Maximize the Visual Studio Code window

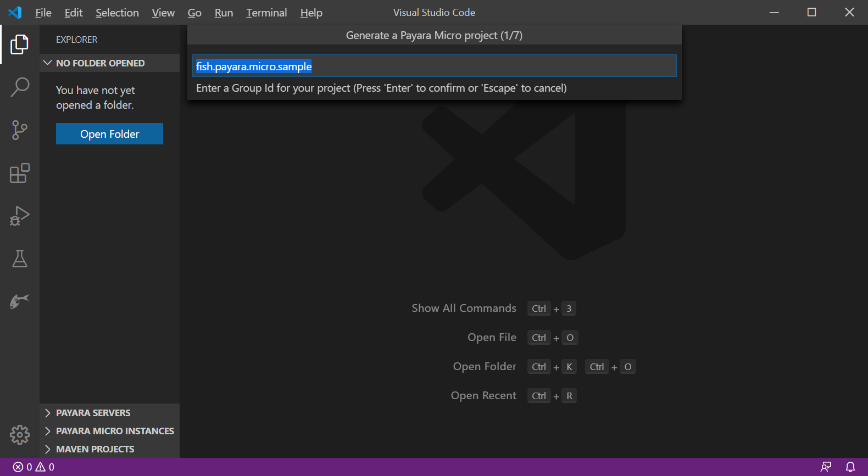pyautogui.click(x=811, y=12)
